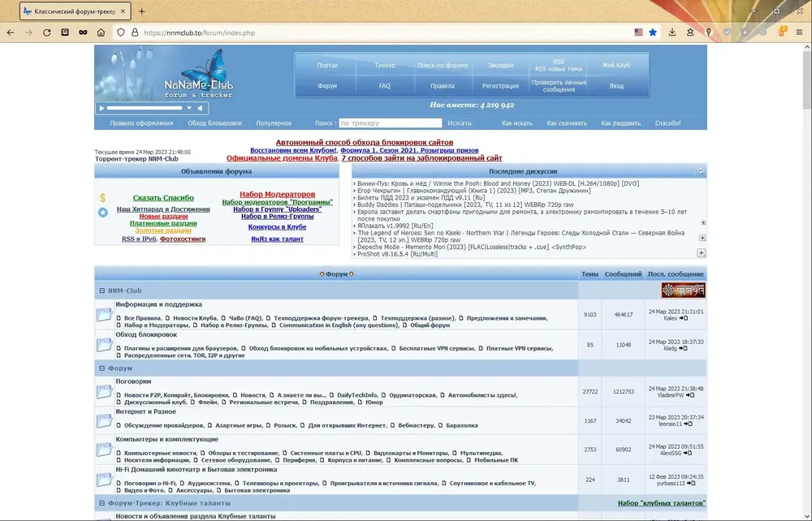The image size is (812, 521).
Task: Click the blue star icon near Хитпарад
Action: click(x=103, y=212)
